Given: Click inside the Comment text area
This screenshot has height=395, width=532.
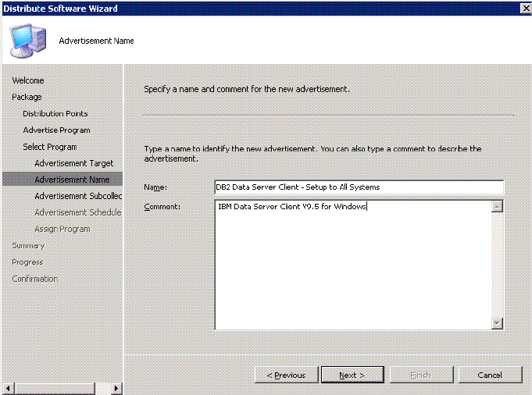Looking at the screenshot, I should (353, 265).
